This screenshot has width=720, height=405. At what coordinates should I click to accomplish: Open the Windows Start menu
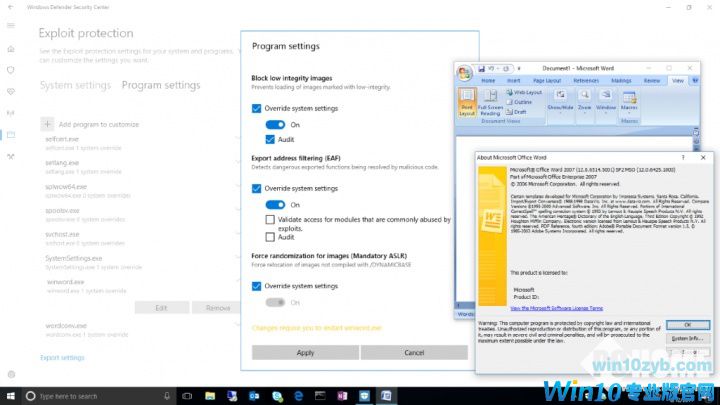pos(9,395)
